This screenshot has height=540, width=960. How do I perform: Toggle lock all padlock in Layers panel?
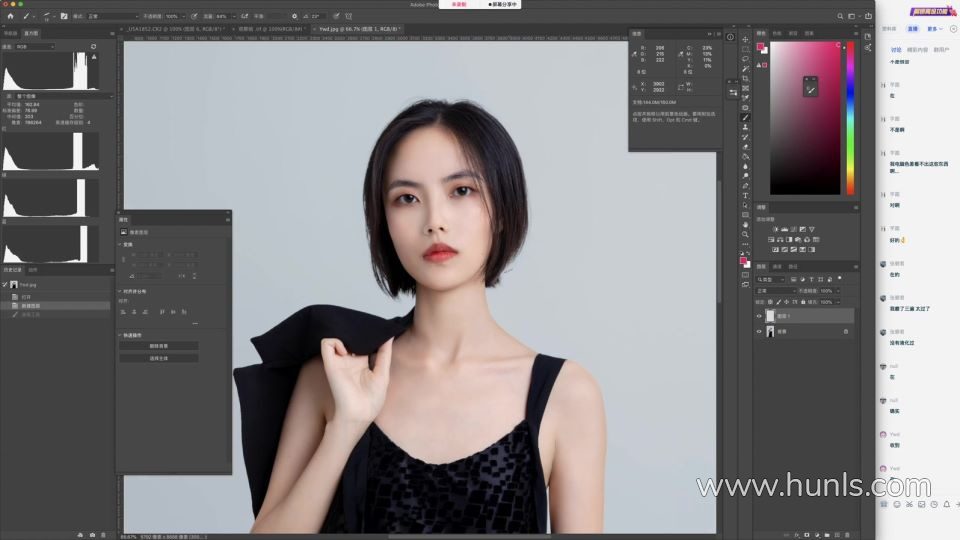pos(803,302)
